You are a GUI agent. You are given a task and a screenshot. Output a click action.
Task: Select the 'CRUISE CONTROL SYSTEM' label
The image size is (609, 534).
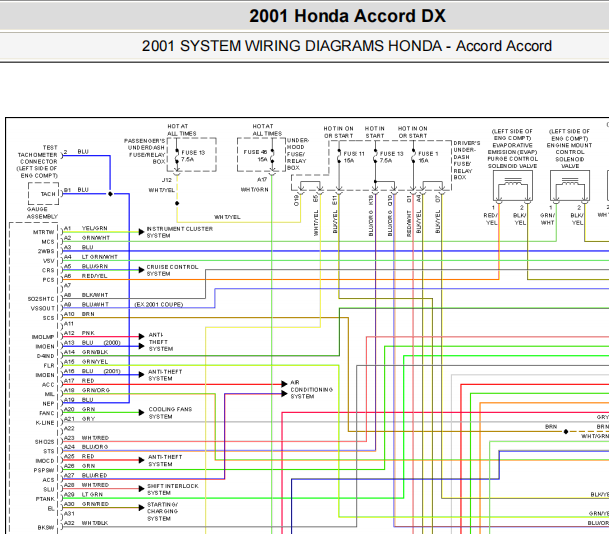coord(172,270)
